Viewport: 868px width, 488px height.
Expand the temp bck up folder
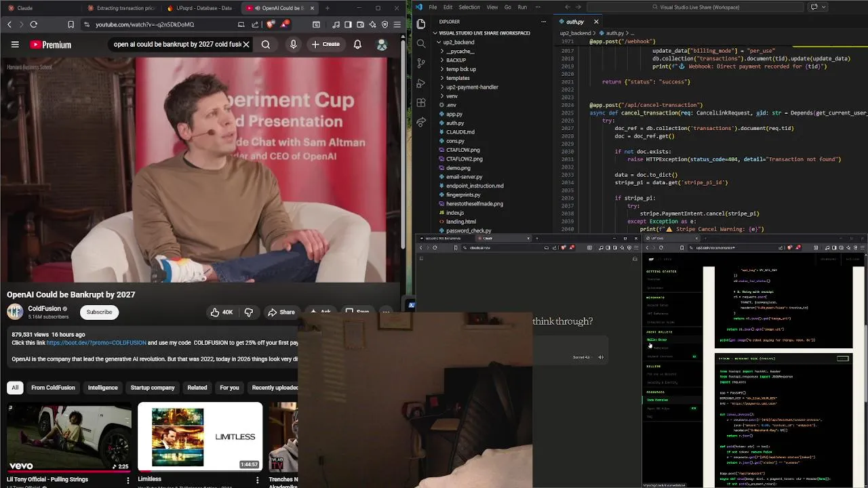(x=460, y=69)
